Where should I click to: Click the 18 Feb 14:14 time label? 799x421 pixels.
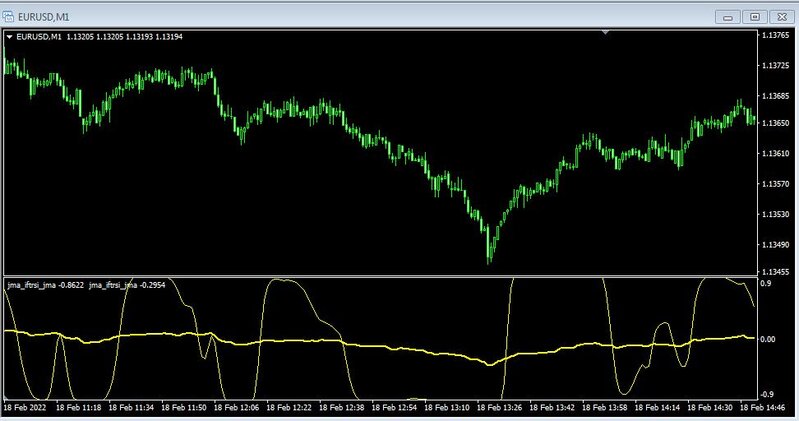pyautogui.click(x=657, y=407)
